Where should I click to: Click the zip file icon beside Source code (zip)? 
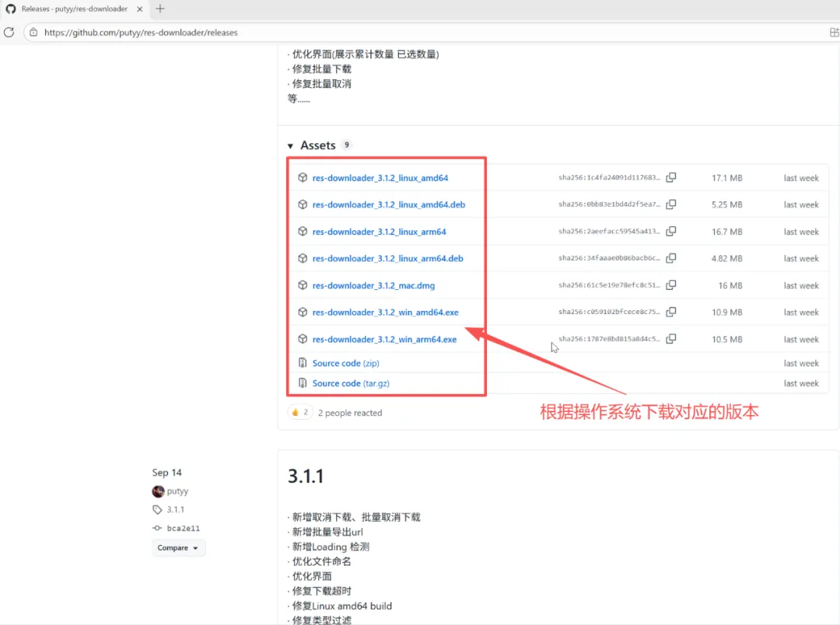pyautogui.click(x=303, y=362)
